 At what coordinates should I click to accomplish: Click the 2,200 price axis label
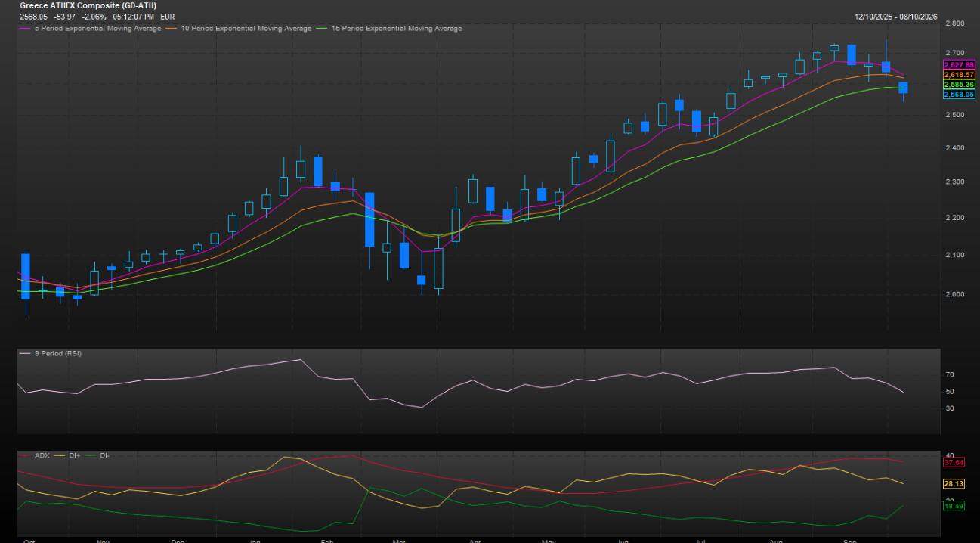[x=955, y=218]
